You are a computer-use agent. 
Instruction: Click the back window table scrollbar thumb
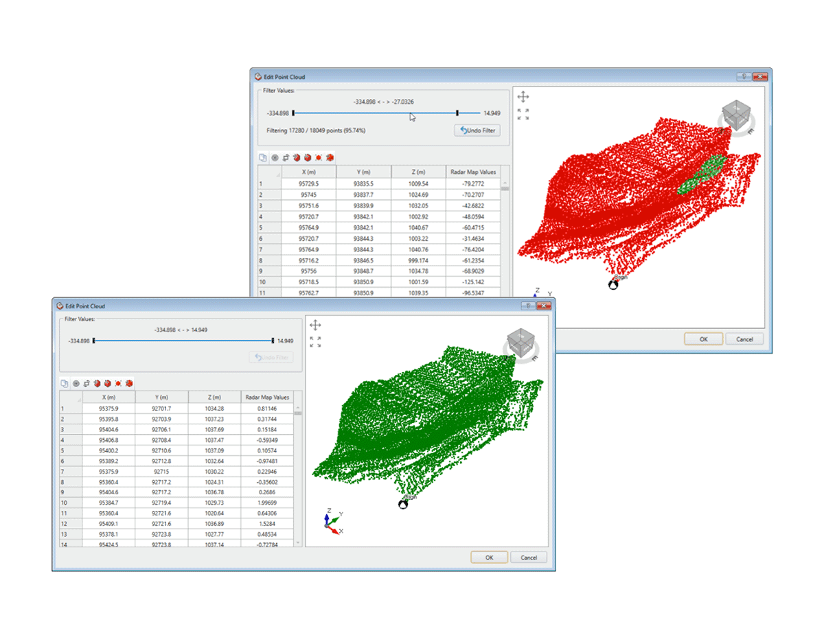(x=505, y=187)
